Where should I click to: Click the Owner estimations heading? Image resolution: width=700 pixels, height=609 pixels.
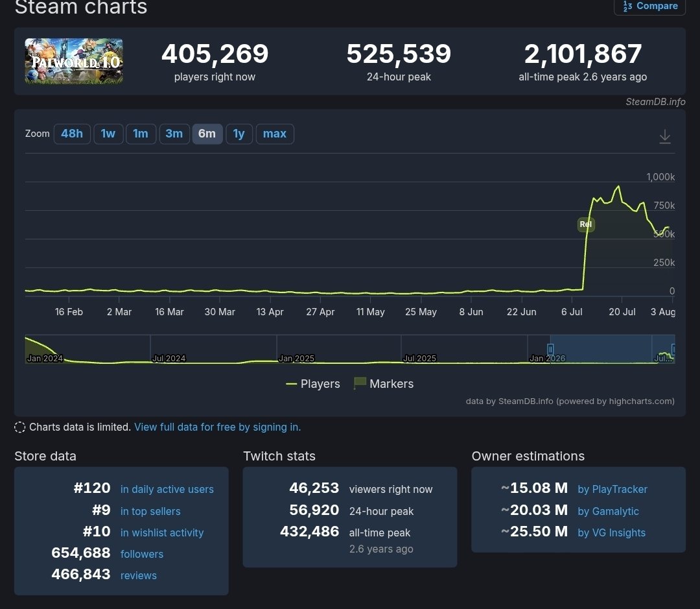point(528,456)
